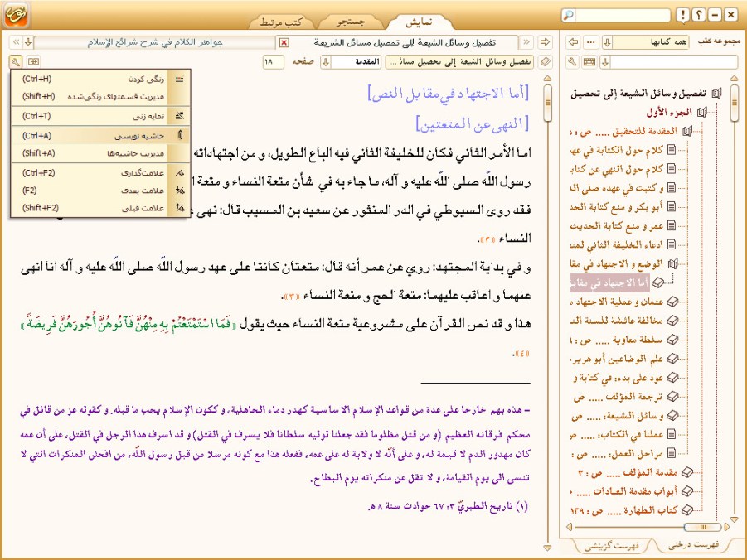The height and width of the screenshot is (560, 747).
Task: Click the indexing icon next to نمایه زنی
Action: [180, 116]
